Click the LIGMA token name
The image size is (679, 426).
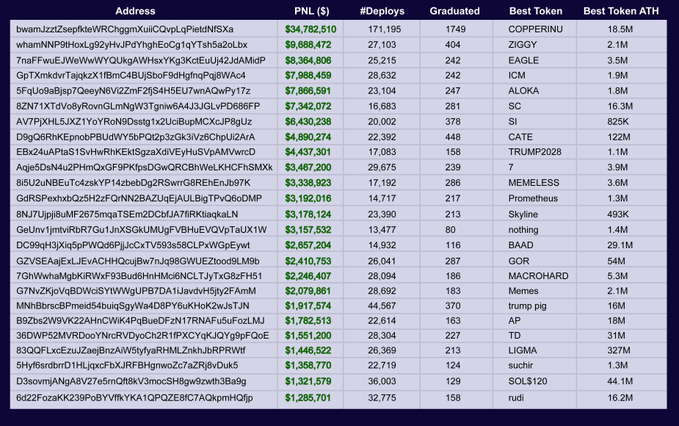[523, 350]
